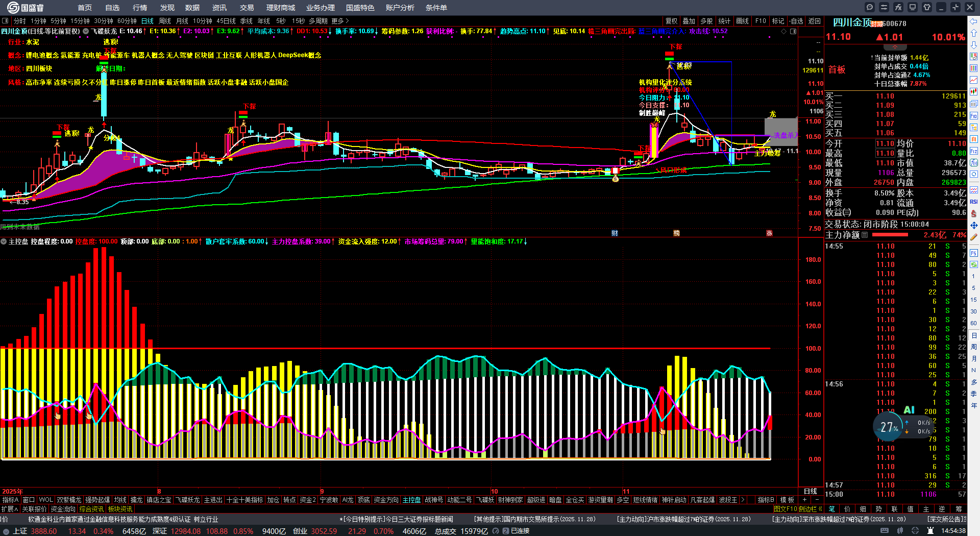
Task: Click the 筹 chip distribution tab button
Action: (959, 509)
